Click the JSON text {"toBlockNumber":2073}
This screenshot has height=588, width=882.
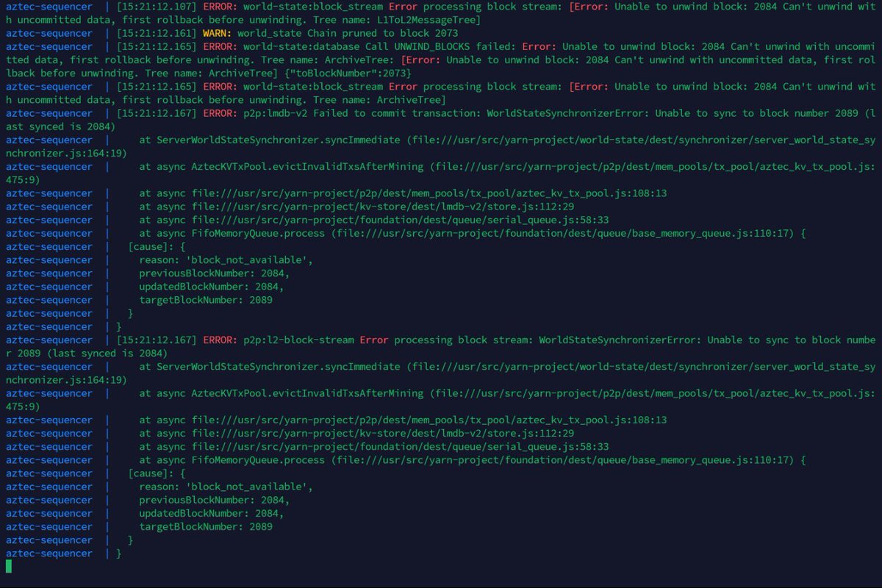(348, 73)
